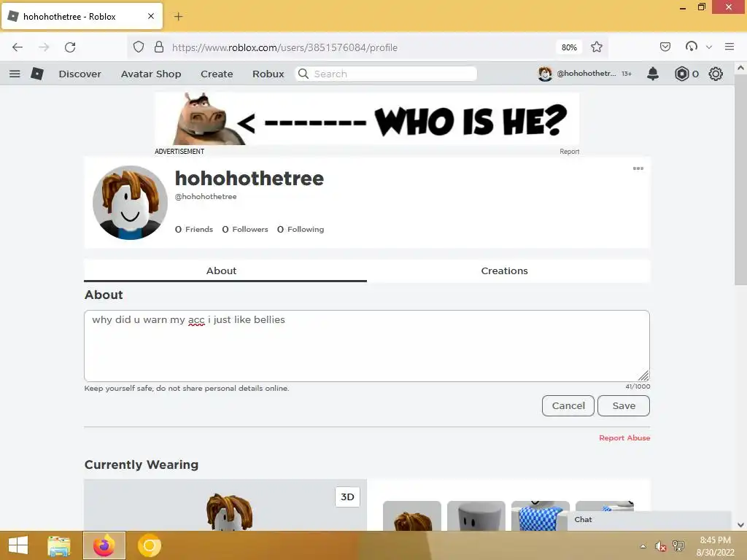
Task: Open the Create page
Action: click(217, 74)
